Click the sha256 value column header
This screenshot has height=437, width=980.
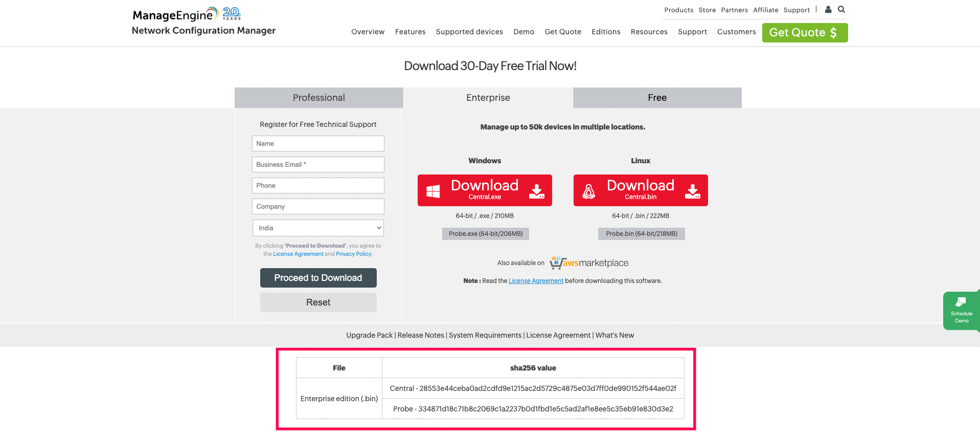point(533,368)
